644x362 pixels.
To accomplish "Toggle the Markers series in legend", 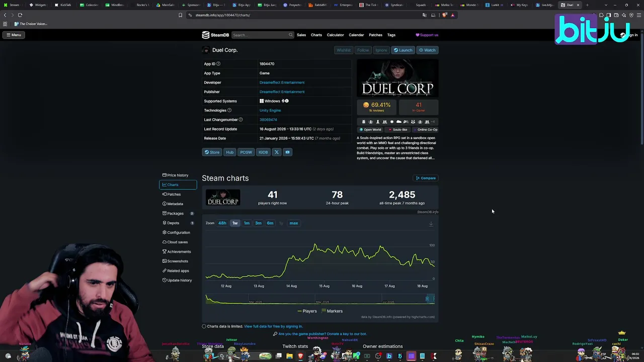I will pyautogui.click(x=332, y=311).
